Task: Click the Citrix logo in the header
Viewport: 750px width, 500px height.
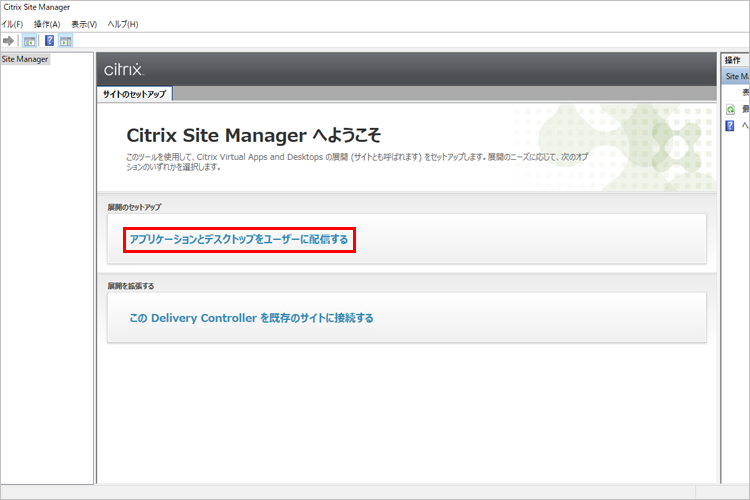Action: (125, 70)
